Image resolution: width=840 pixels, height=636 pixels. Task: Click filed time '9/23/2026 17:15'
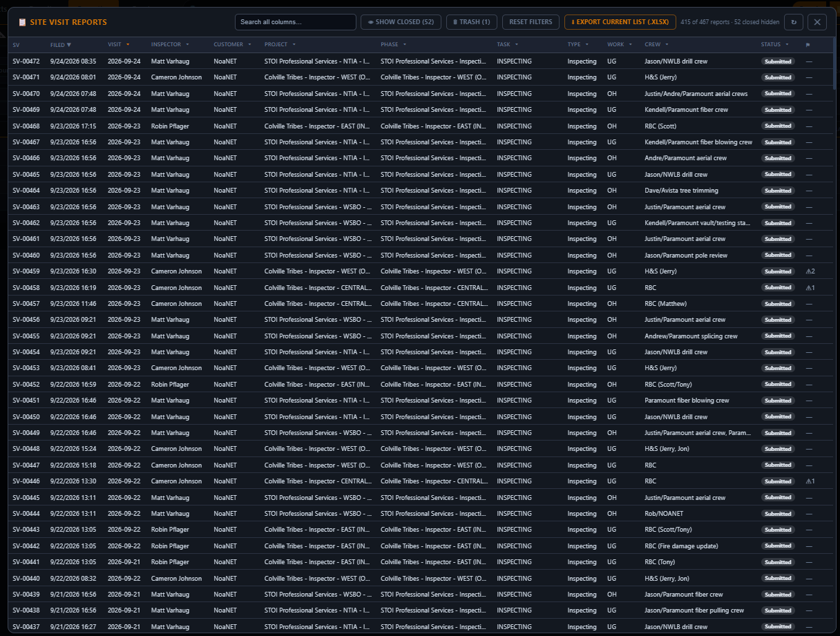click(x=73, y=126)
